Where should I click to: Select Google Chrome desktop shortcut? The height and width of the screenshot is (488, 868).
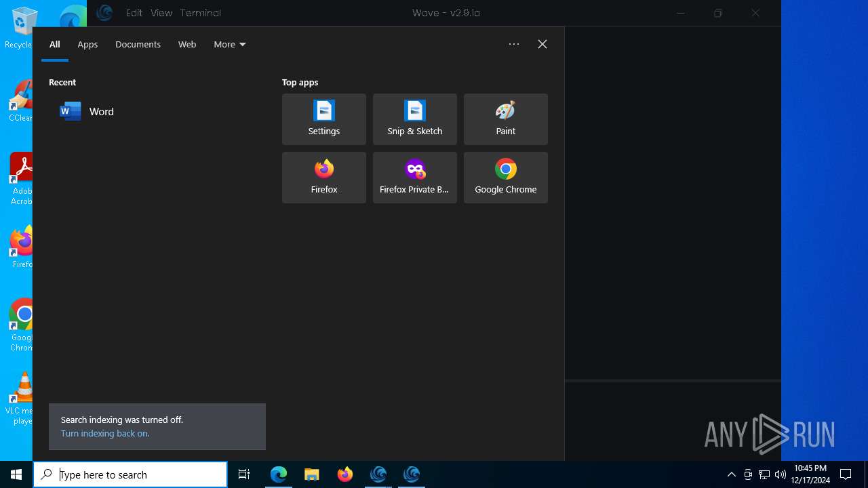tap(21, 325)
